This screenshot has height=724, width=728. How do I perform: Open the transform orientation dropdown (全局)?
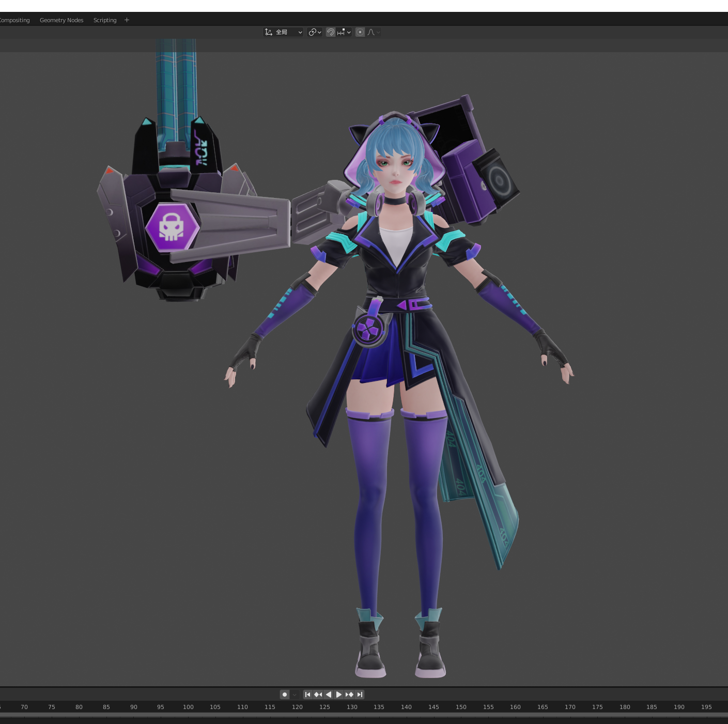tap(283, 32)
